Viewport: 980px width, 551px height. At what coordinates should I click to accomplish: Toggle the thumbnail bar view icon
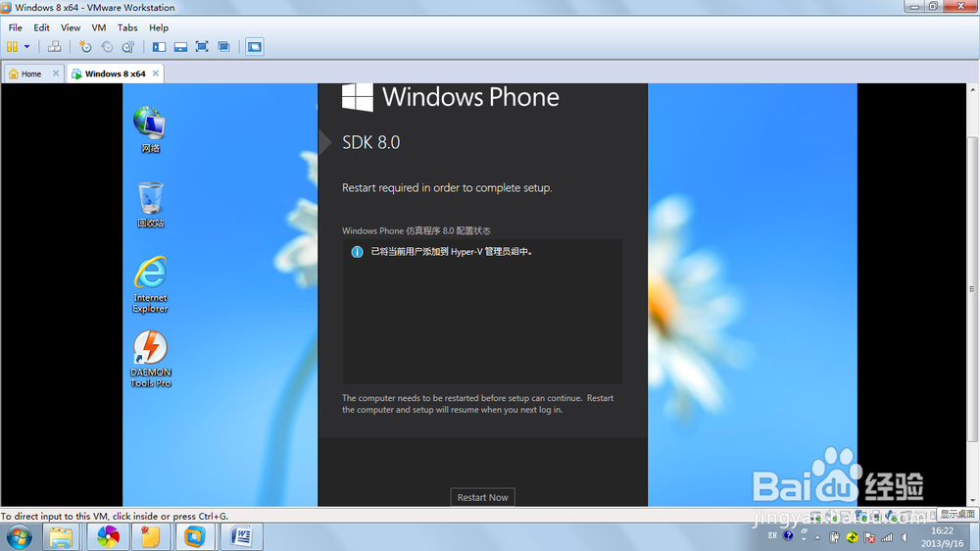click(180, 47)
